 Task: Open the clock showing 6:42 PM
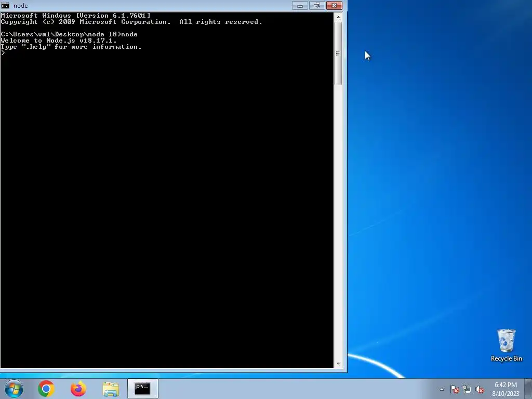coord(506,389)
